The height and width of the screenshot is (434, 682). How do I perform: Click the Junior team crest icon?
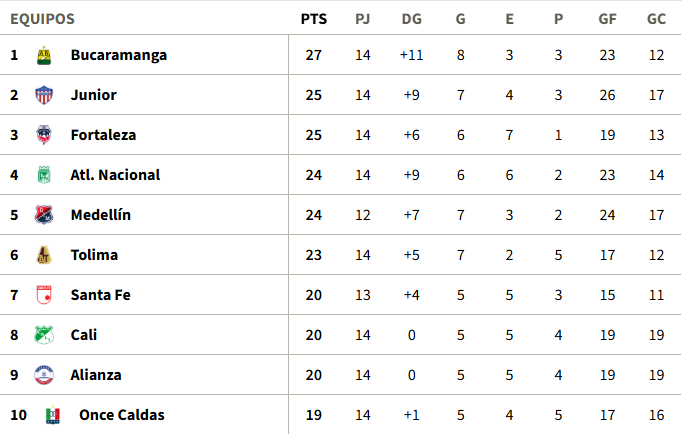point(44,95)
